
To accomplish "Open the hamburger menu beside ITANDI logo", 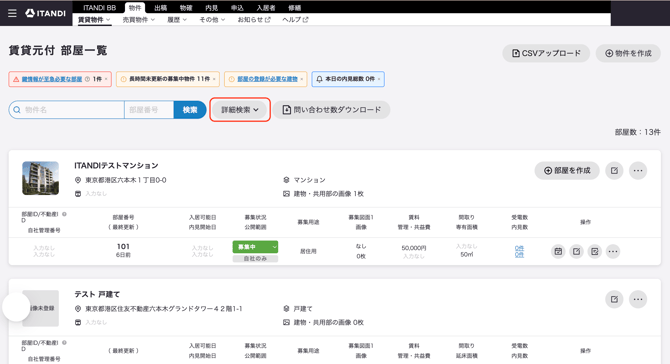I will [12, 13].
